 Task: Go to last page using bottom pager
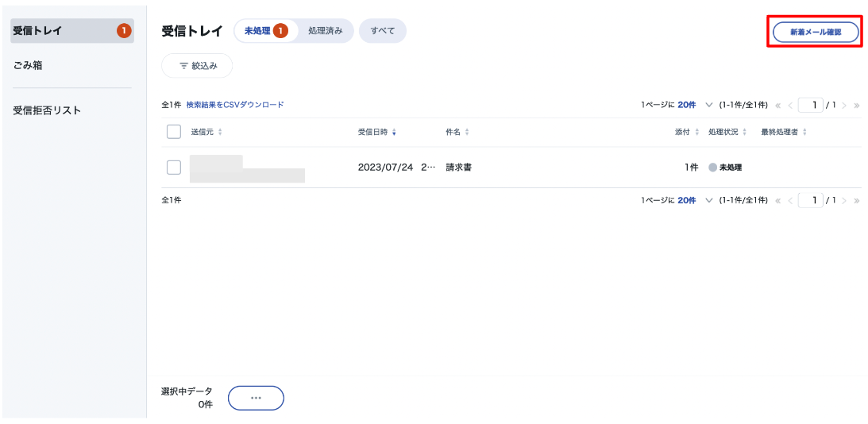coord(857,200)
